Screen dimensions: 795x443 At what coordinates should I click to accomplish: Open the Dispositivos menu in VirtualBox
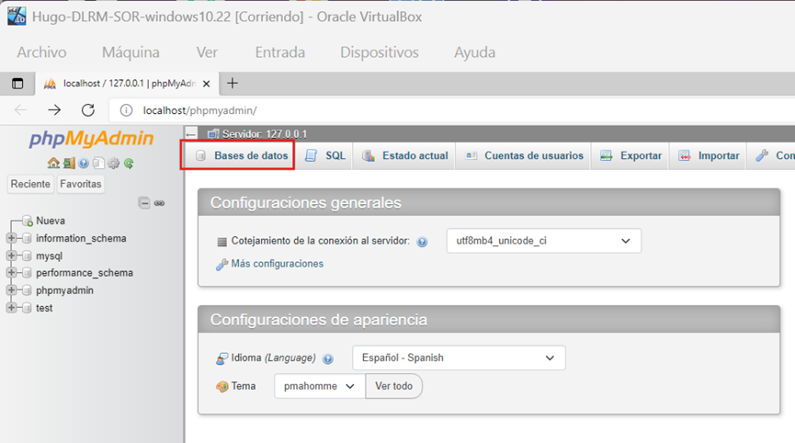point(379,52)
